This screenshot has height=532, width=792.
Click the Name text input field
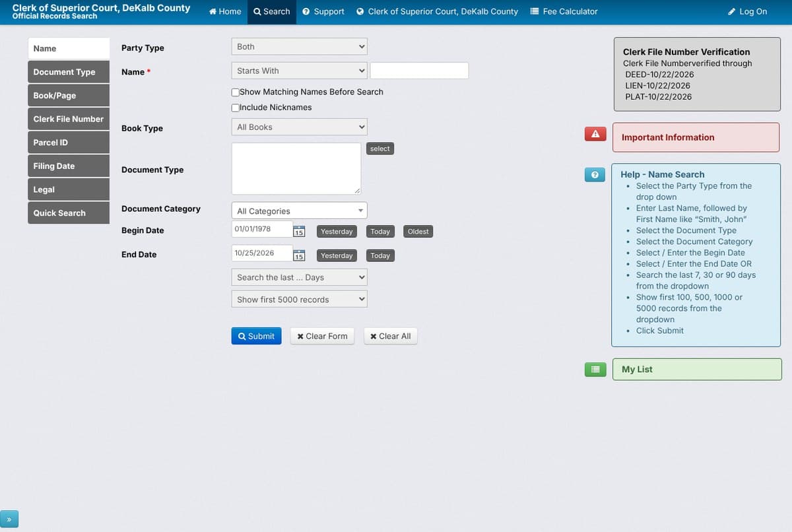click(420, 71)
